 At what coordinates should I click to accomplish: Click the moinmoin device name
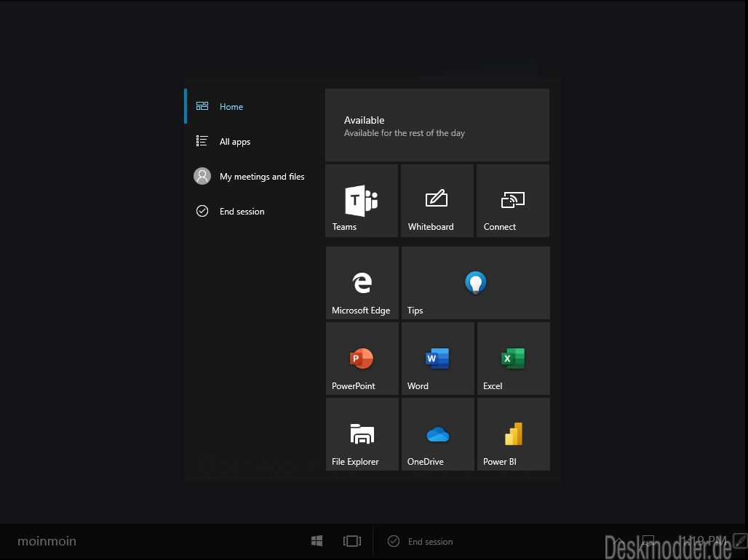click(x=47, y=541)
